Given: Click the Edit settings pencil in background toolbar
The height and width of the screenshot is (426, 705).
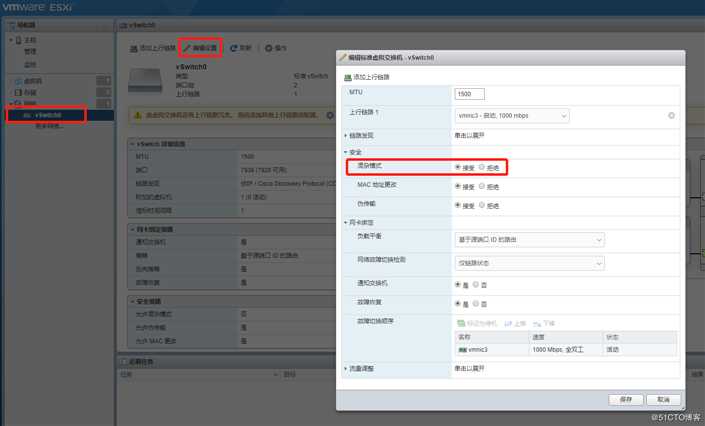Looking at the screenshot, I should point(187,48).
